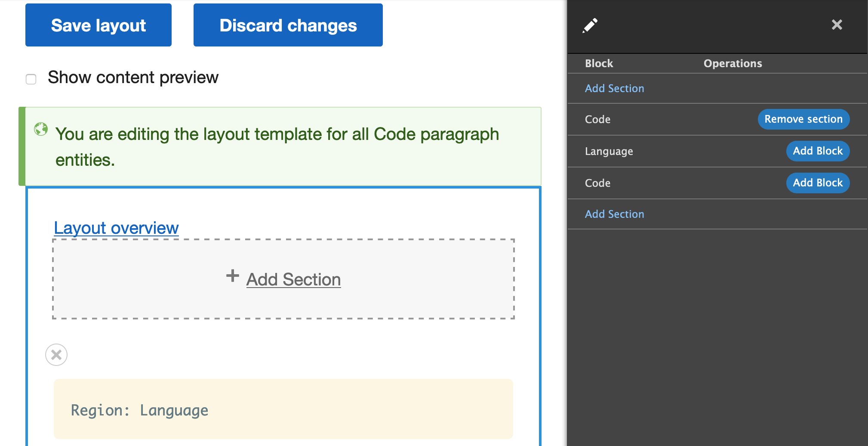Close the dark sidebar panel
Viewport: 868px width, 446px height.
tap(837, 25)
